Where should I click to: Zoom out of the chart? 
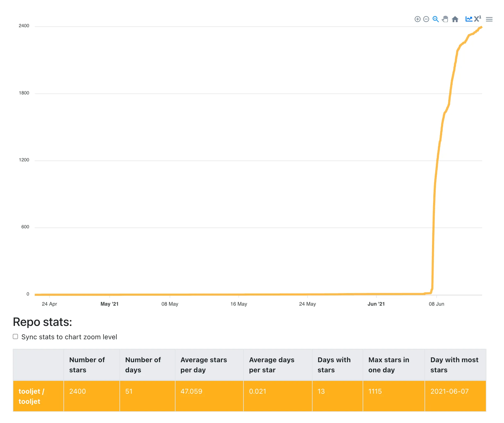tap(426, 19)
